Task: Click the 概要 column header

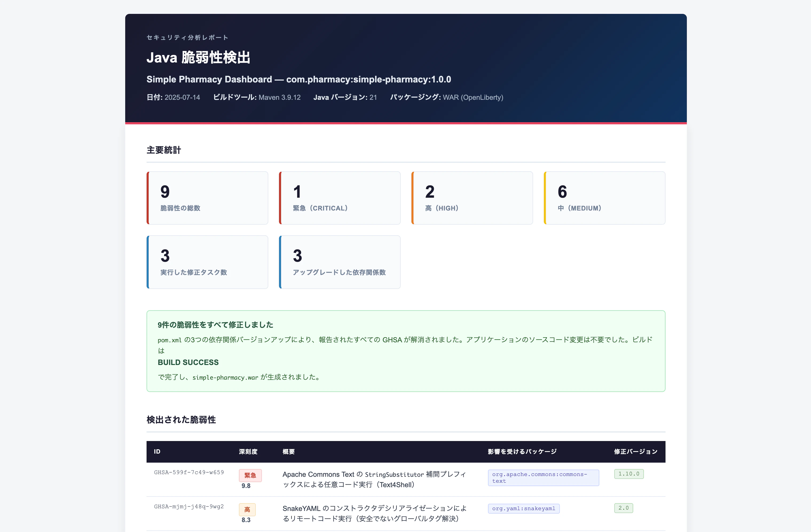Action: [x=289, y=452]
